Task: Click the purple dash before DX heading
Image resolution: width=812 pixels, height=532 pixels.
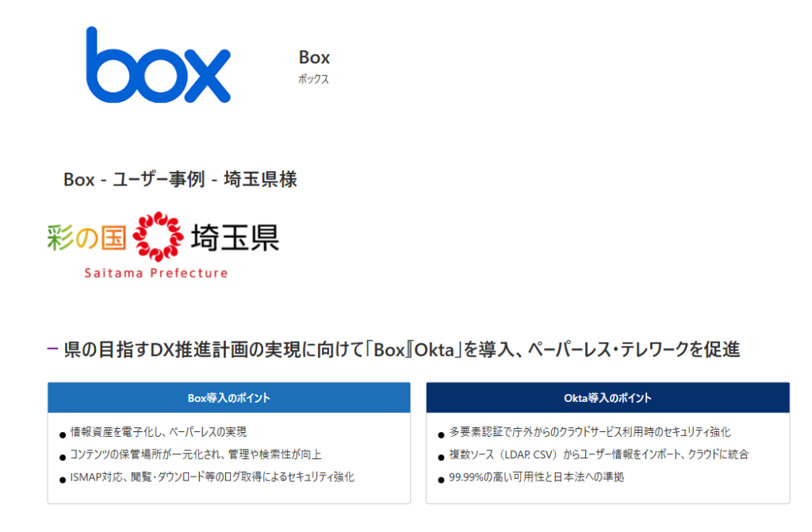Action: pos(52,349)
